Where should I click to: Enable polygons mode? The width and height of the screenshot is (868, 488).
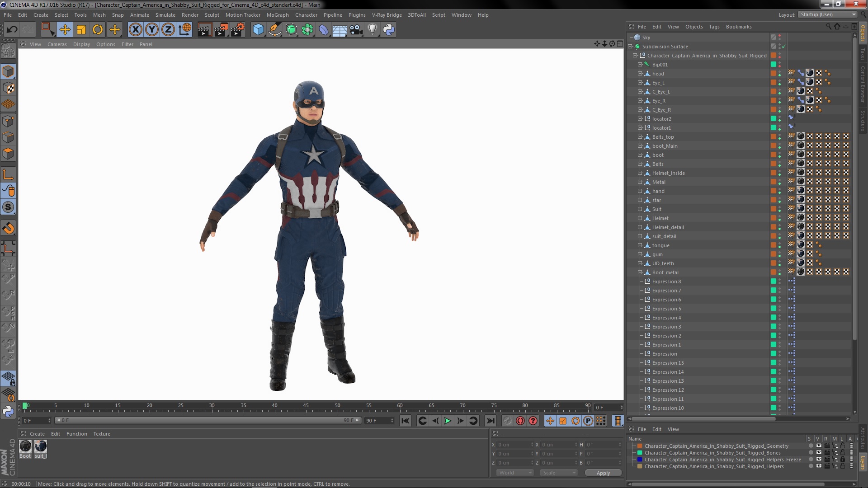[x=8, y=154]
